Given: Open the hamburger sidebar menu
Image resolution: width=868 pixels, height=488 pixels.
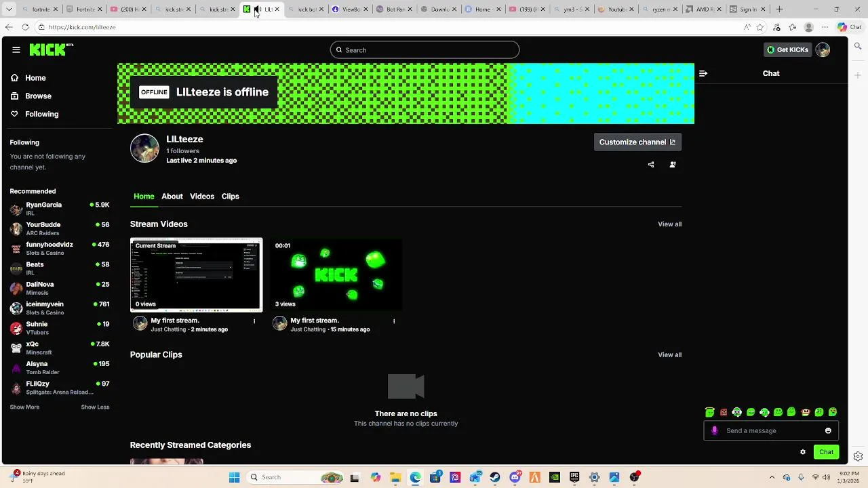Looking at the screenshot, I should 16,49.
